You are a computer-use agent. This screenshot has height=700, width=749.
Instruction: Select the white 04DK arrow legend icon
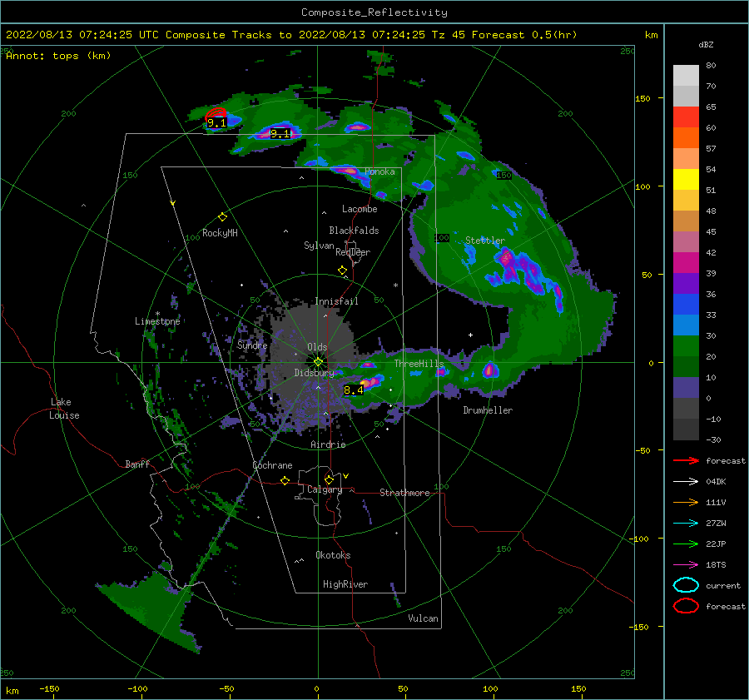(x=686, y=482)
